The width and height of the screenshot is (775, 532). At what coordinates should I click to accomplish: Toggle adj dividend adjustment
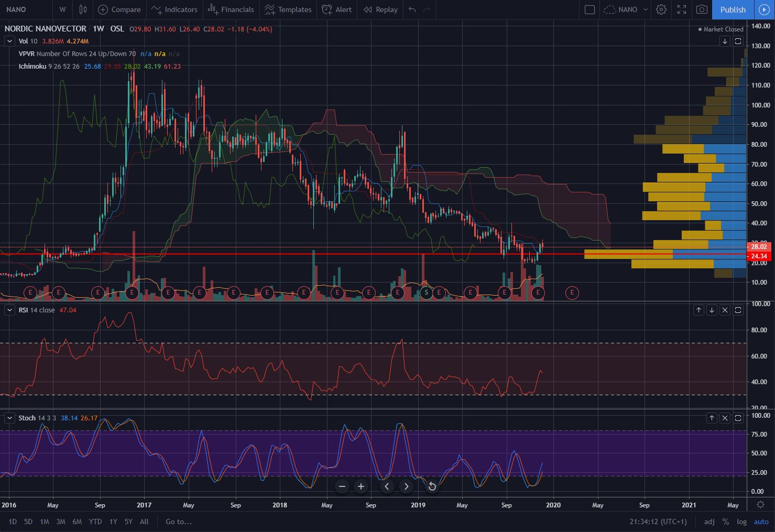[x=709, y=522]
